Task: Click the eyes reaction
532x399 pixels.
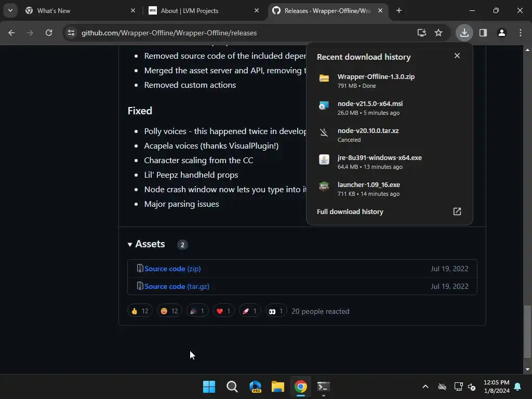Action: 276,311
